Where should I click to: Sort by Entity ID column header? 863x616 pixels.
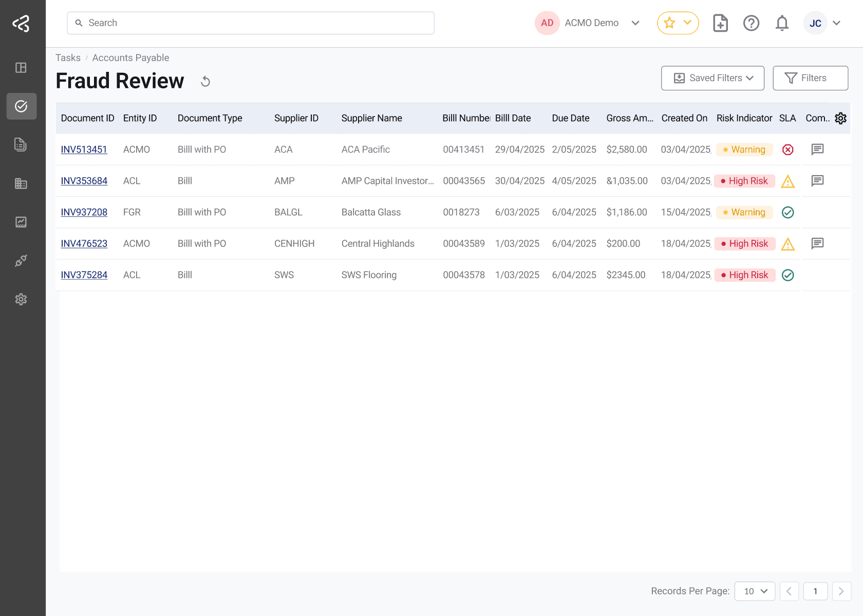140,118
